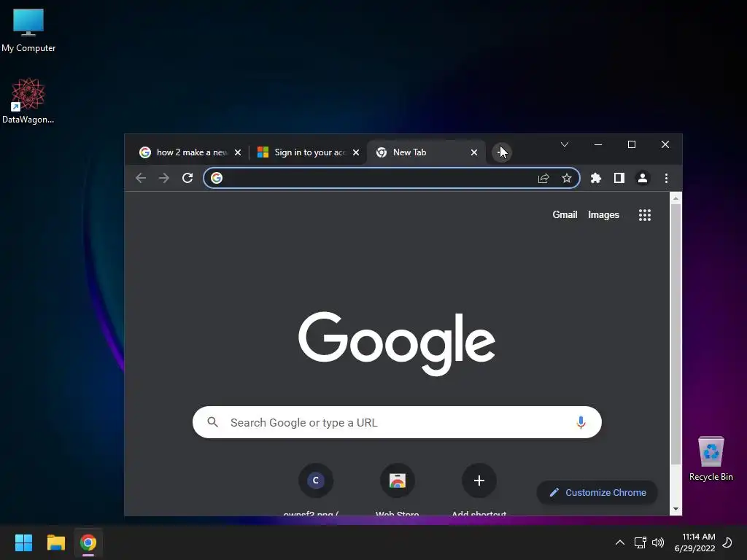This screenshot has width=747, height=560.
Task: Select the New Tab tab
Action: pos(426,152)
